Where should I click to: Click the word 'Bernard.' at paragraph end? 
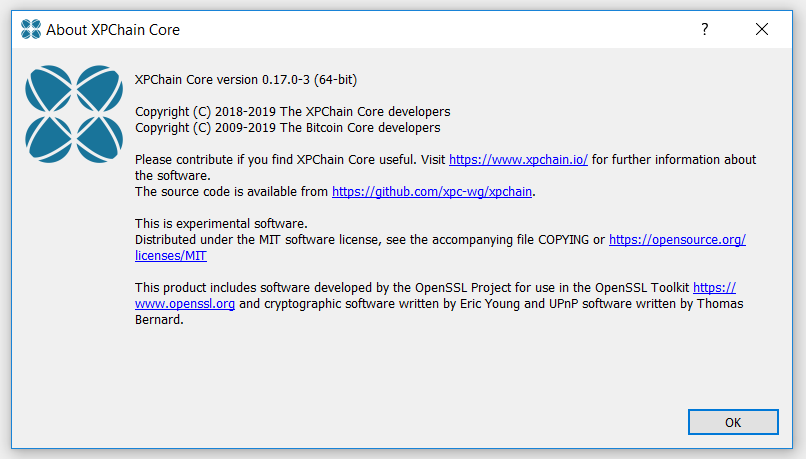[159, 320]
